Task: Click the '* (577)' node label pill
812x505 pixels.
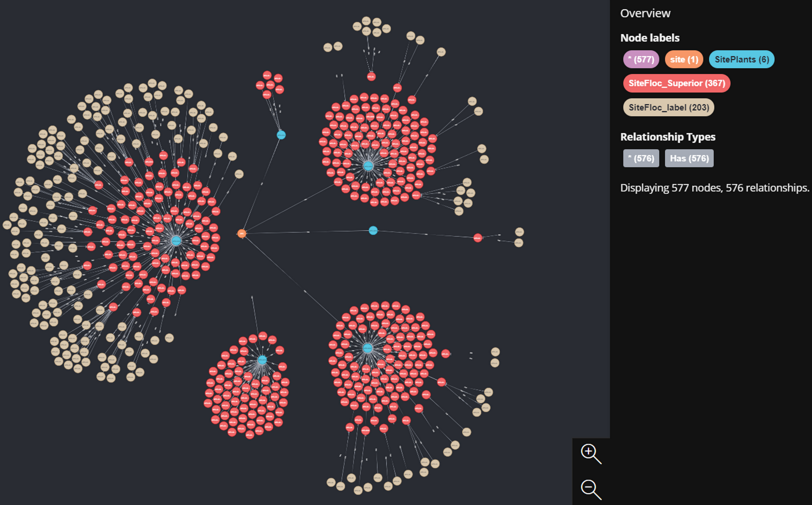Action: coord(641,60)
